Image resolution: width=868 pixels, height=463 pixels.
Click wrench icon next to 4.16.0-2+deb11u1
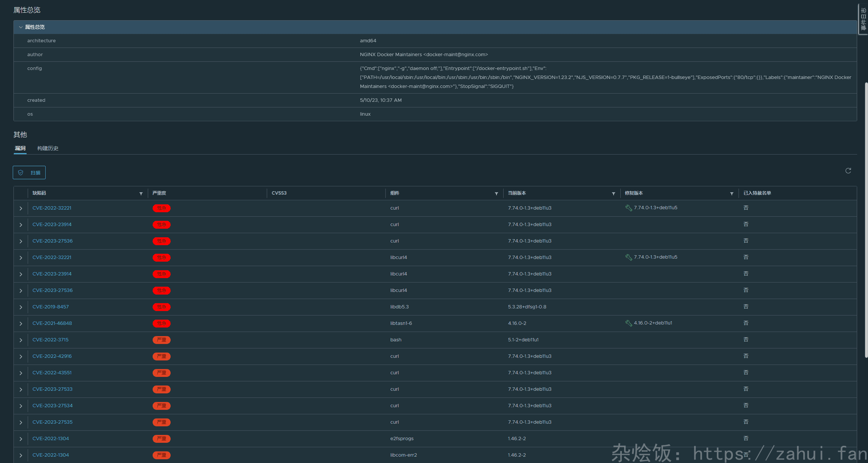click(629, 323)
